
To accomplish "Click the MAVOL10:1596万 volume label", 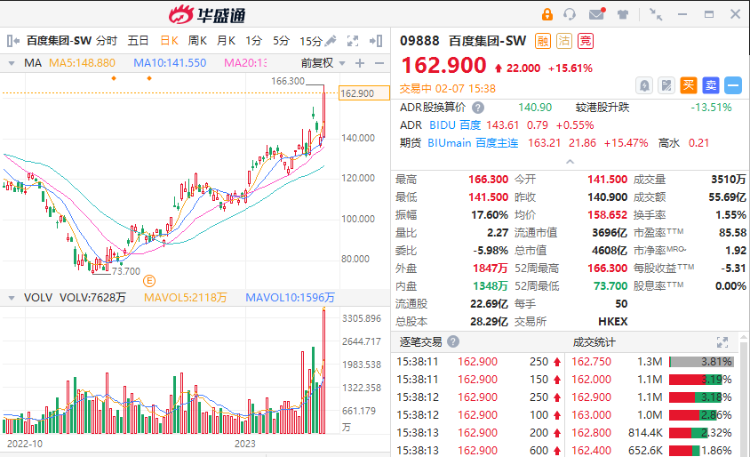I will click(290, 298).
